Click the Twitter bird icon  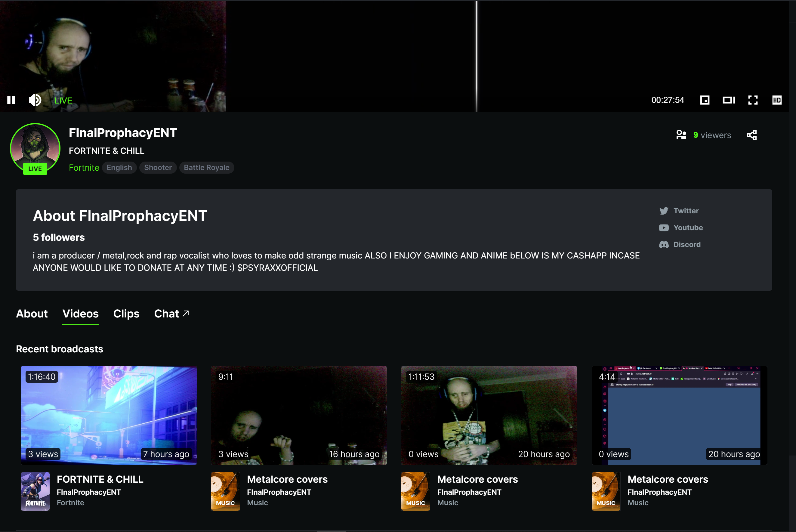tap(664, 211)
